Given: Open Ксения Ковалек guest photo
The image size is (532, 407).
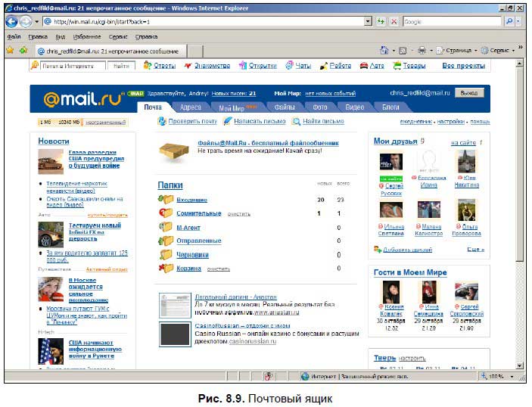Looking at the screenshot, I should [391, 292].
